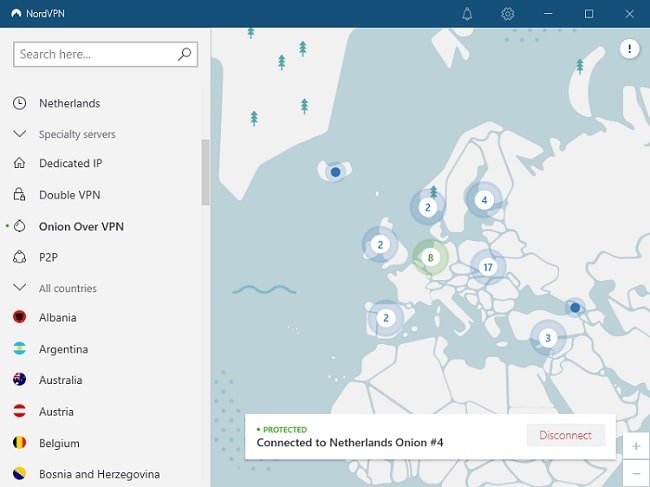The height and width of the screenshot is (487, 650).
Task: Select the 2-server cluster over Spain
Action: point(386,318)
